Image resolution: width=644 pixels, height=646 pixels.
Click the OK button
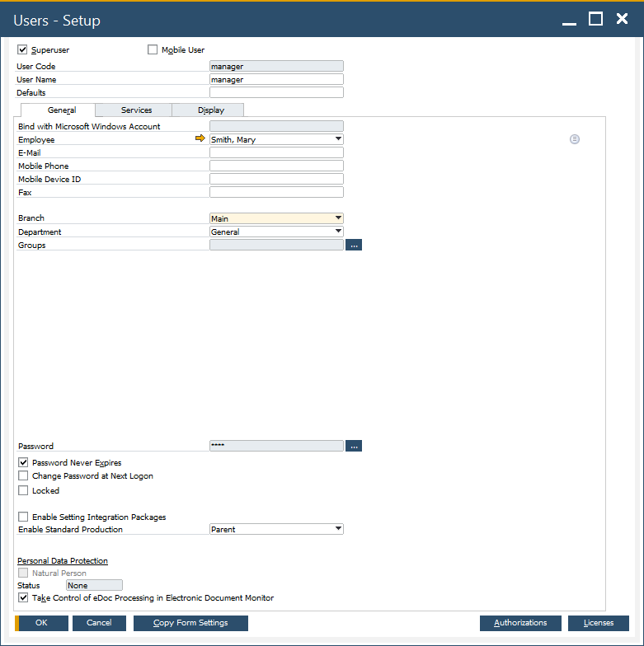point(41,623)
